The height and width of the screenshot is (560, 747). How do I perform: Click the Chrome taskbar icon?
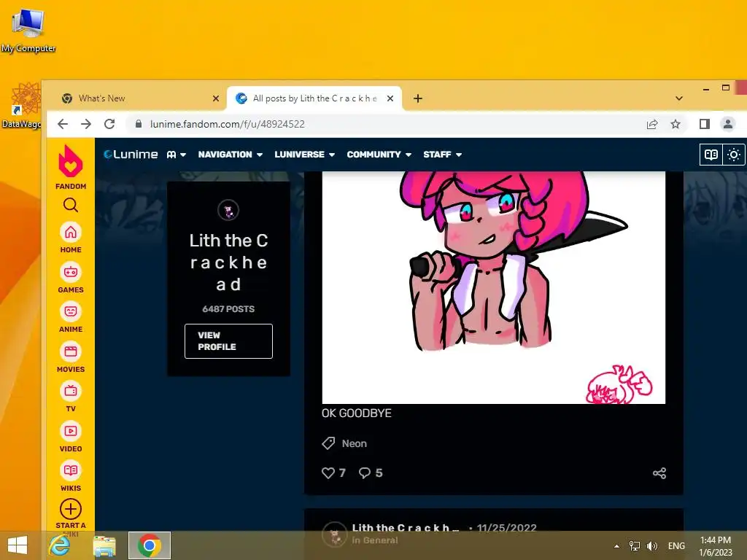tap(149, 545)
